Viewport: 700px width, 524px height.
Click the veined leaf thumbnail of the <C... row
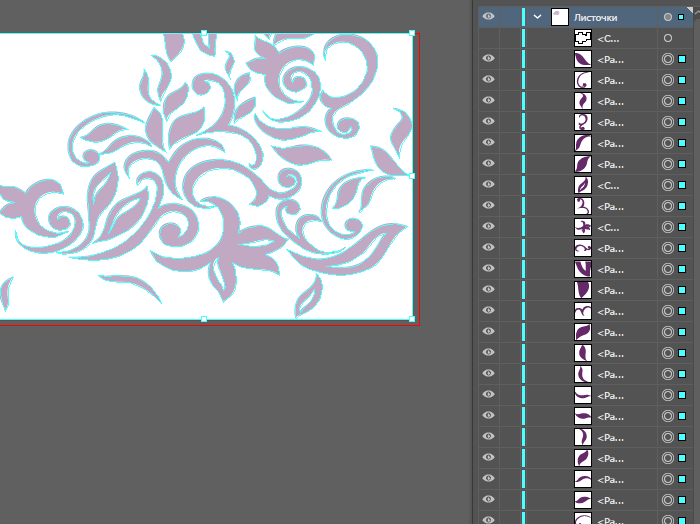[x=583, y=185]
